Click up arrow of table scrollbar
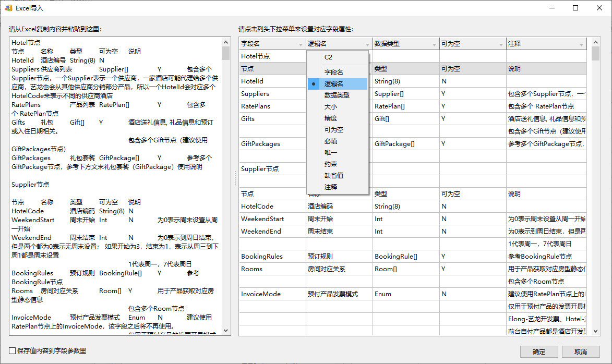 pos(595,42)
